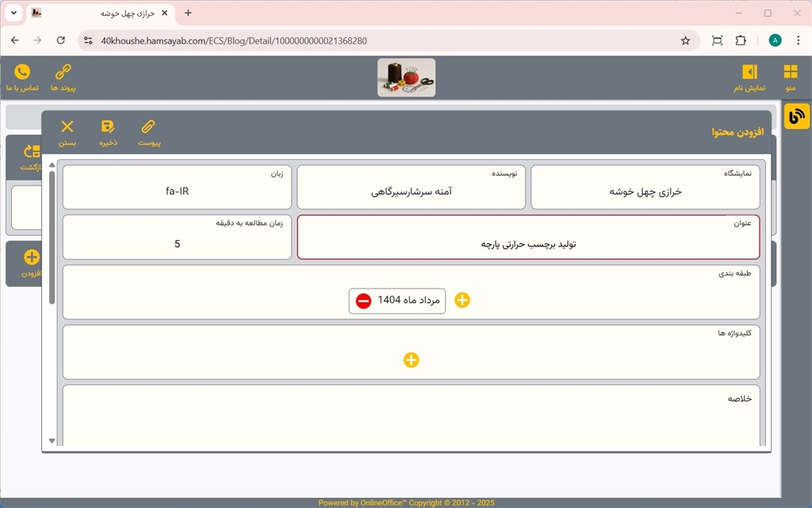The width and height of the screenshot is (812, 508).
Task: Open the نمایشگاه showcase field
Action: (x=645, y=192)
